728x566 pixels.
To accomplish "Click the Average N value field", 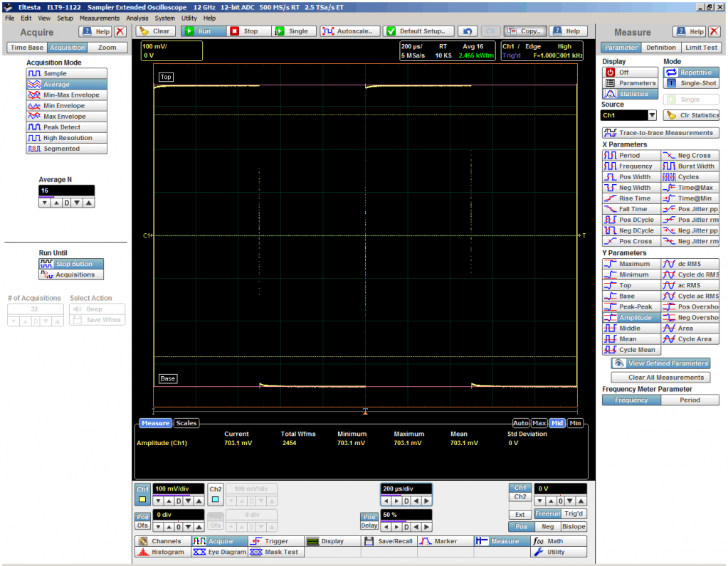I will [x=66, y=191].
